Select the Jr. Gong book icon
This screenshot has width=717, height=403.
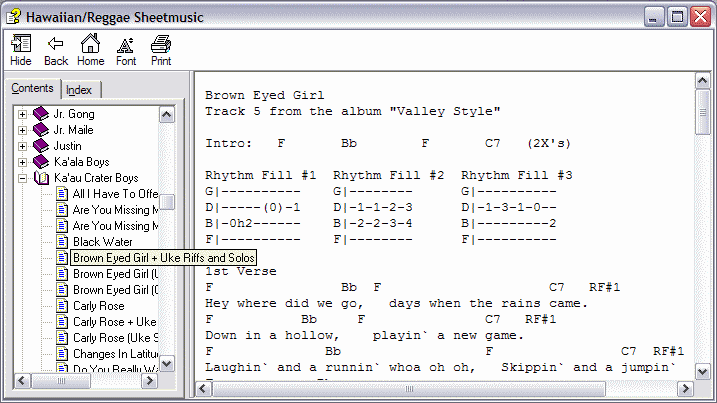tap(41, 113)
